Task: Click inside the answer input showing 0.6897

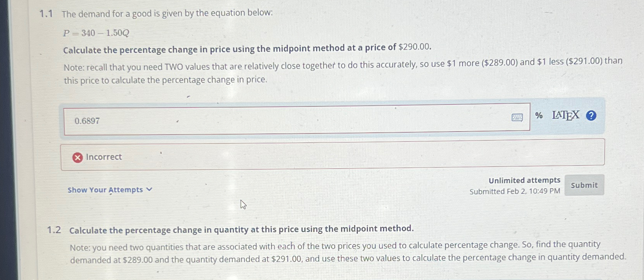Action: tap(270, 120)
